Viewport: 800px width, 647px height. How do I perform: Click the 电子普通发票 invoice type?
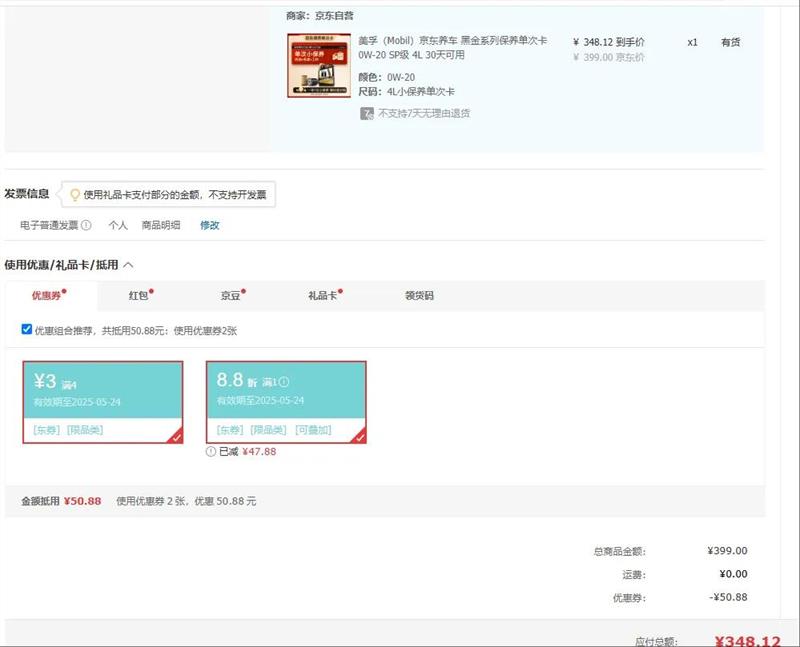[49, 225]
